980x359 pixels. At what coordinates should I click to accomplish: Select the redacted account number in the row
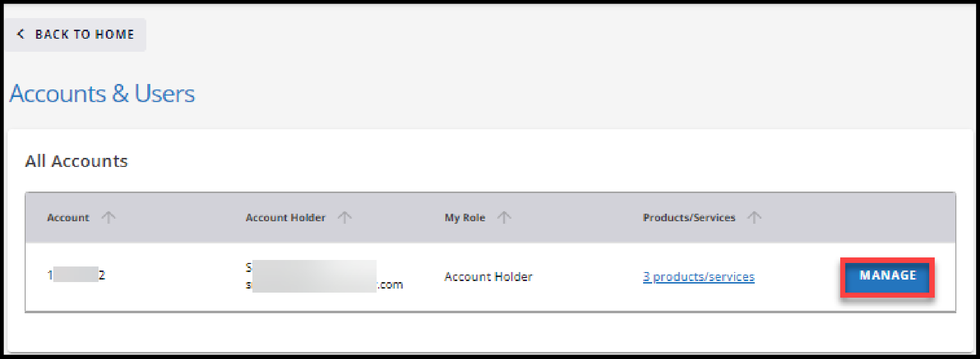(x=76, y=275)
